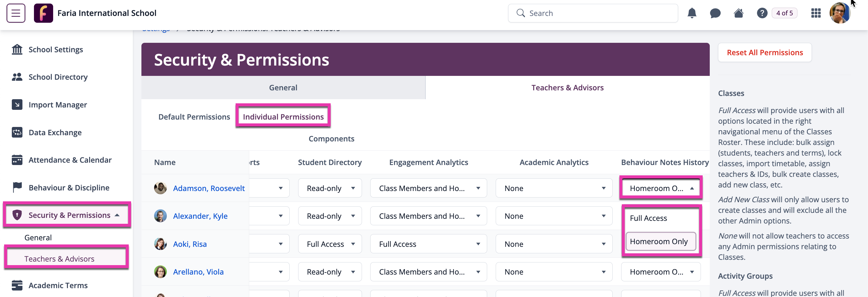Open Adamson's Engagement Analytics dropdown
The image size is (868, 297).
(x=428, y=188)
